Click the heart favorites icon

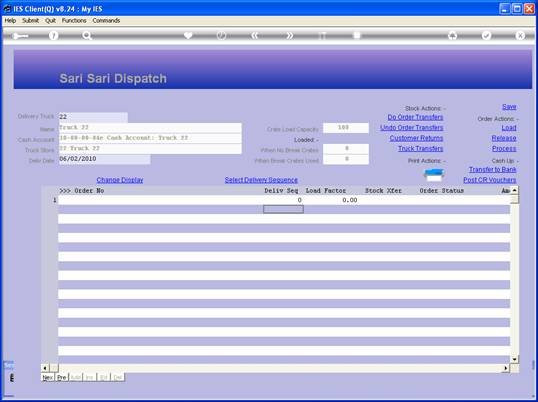(188, 35)
